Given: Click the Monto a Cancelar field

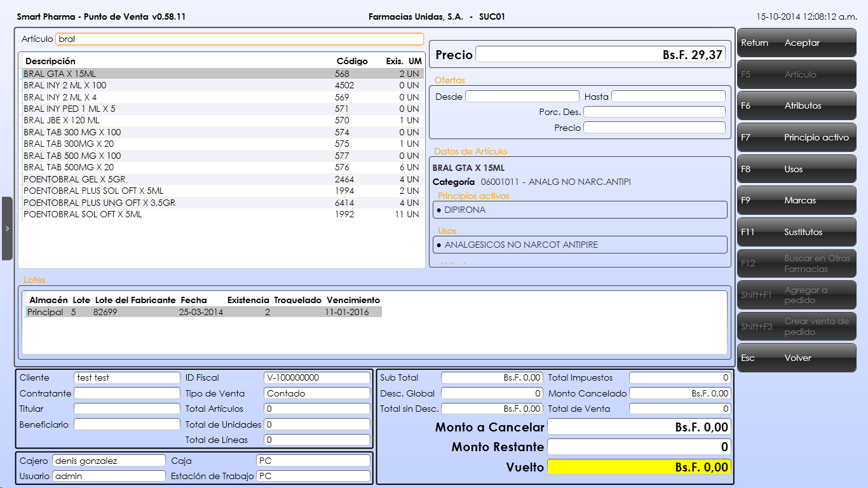Looking at the screenshot, I should [x=639, y=428].
